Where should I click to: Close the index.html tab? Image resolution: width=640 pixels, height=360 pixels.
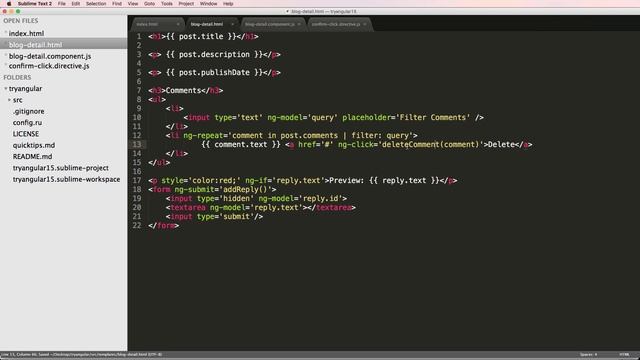178,24
